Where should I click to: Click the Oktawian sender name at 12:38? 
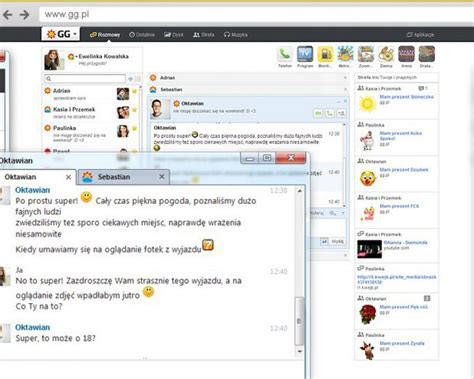click(x=32, y=190)
